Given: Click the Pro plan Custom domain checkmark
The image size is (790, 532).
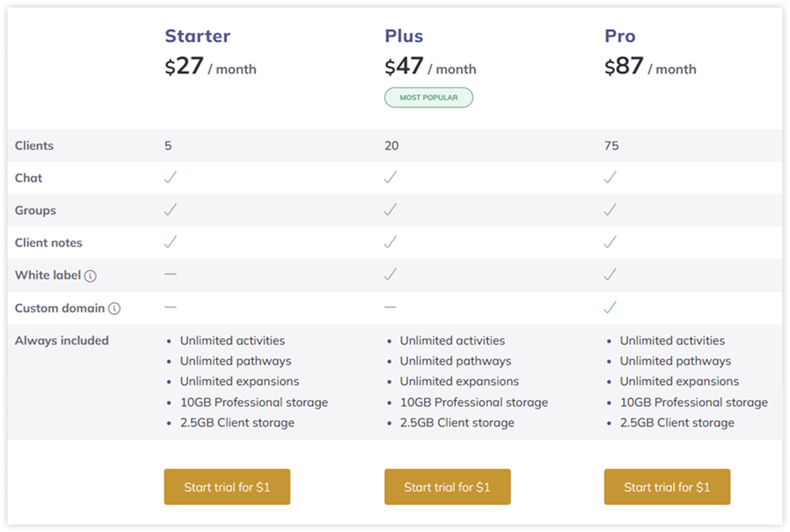Looking at the screenshot, I should tap(610, 307).
